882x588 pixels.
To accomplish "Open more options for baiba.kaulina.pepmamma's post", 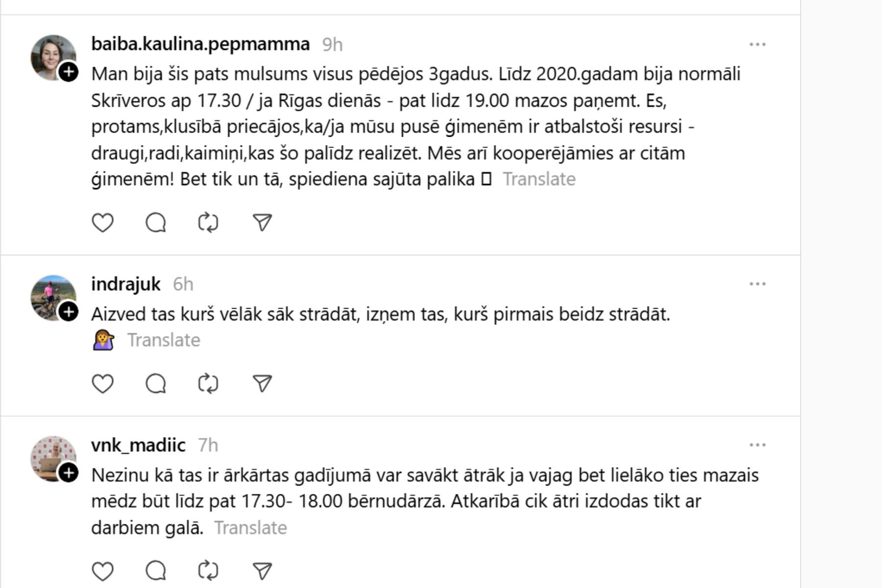I will [758, 45].
